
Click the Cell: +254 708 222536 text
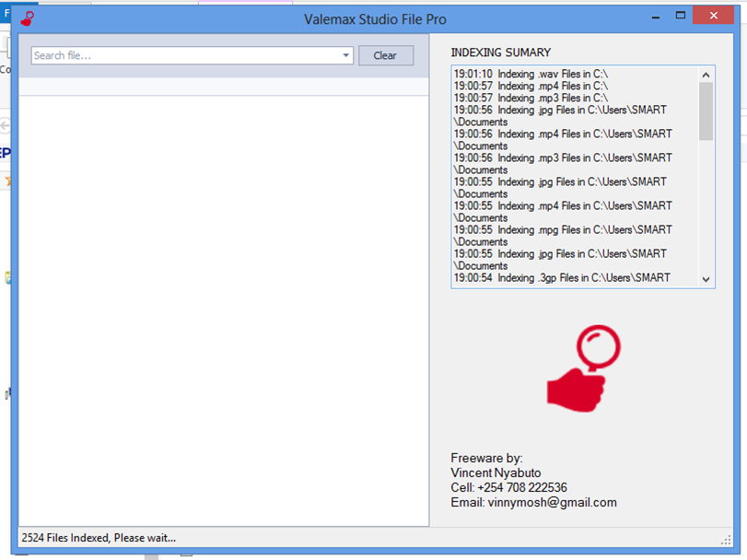click(x=508, y=487)
